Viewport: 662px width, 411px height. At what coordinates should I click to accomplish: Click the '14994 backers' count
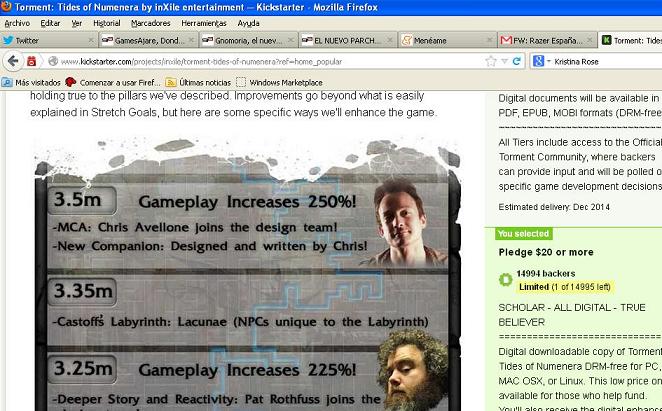pyautogui.click(x=545, y=273)
